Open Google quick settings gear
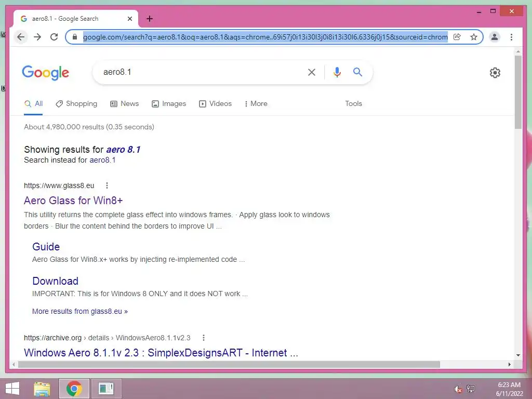 tap(495, 73)
